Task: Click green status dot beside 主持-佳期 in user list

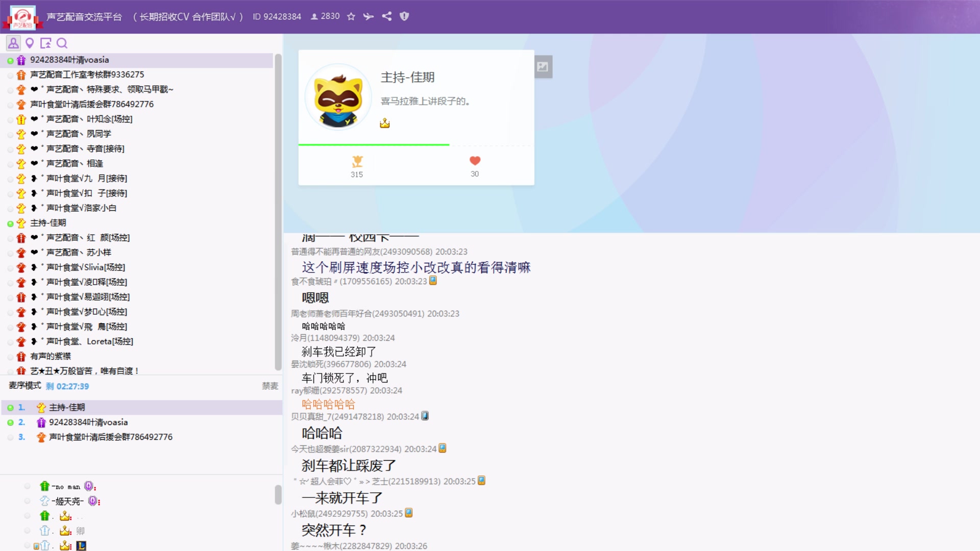Action: (10, 223)
